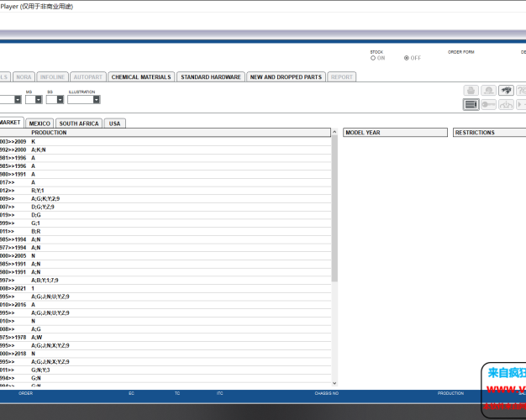Open the question mark help icon

[521, 90]
